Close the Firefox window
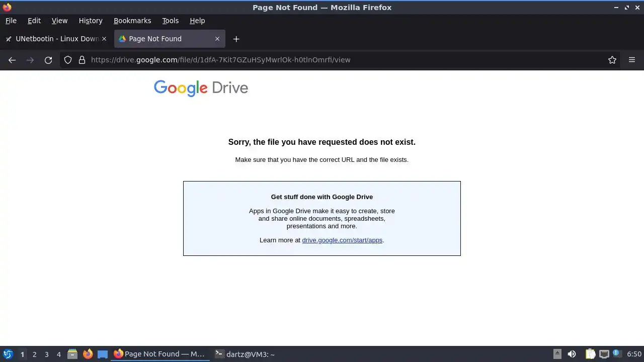The width and height of the screenshot is (644, 362). point(637,8)
